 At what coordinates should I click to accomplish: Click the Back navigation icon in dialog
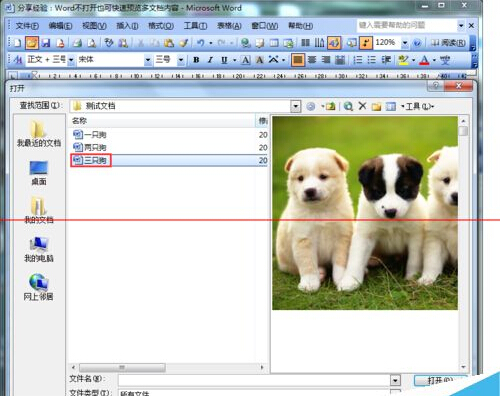tap(311, 106)
